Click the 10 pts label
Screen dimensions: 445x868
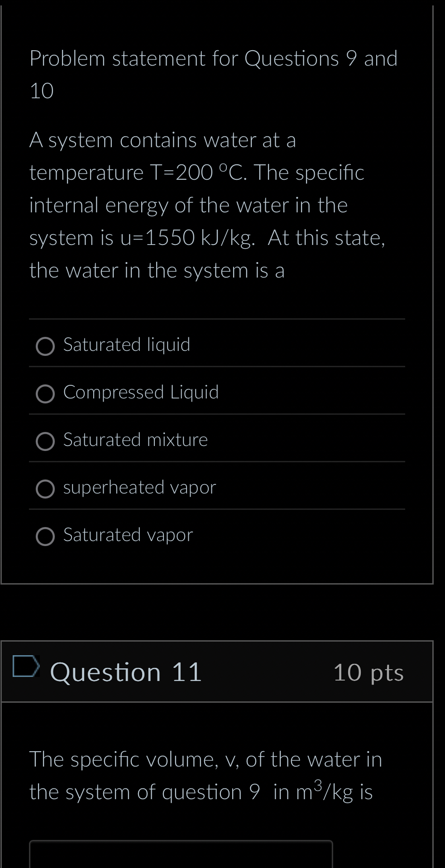[369, 673]
